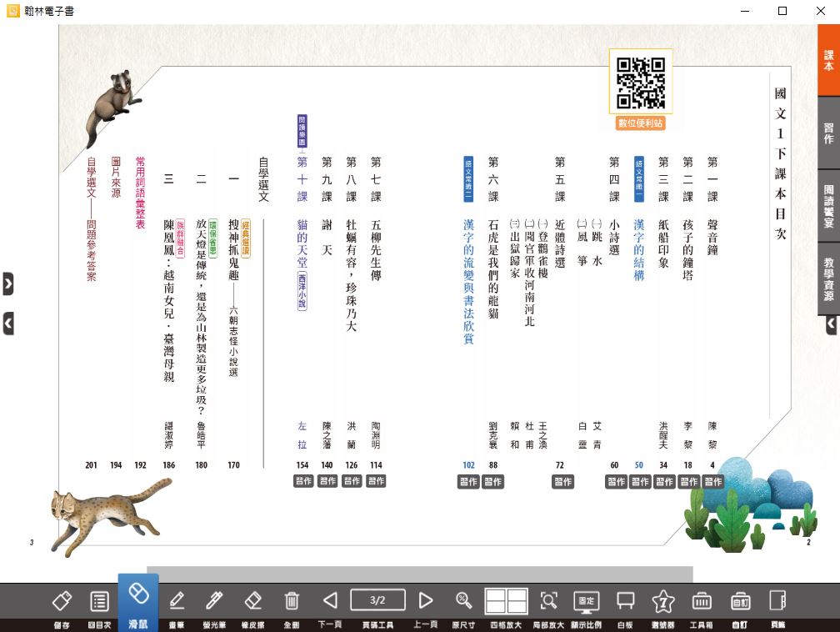
Task: Expand the left side panel arrow
Action: click(8, 283)
